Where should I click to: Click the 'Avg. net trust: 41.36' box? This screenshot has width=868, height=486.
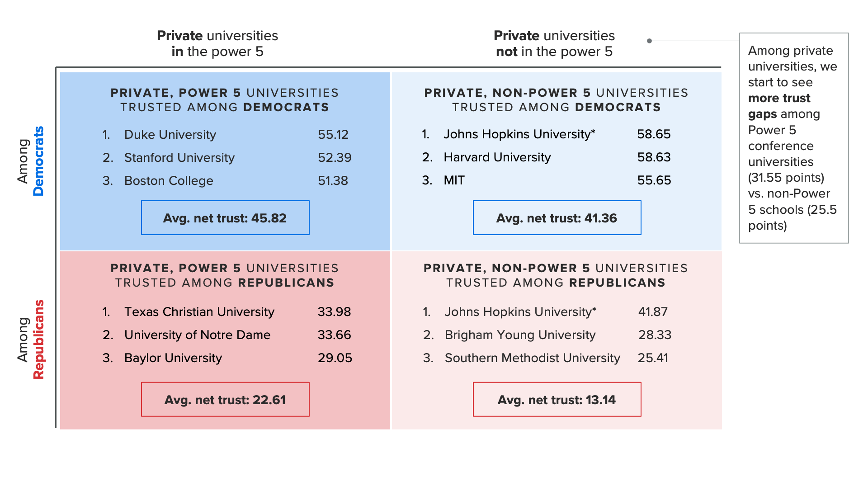pyautogui.click(x=557, y=218)
